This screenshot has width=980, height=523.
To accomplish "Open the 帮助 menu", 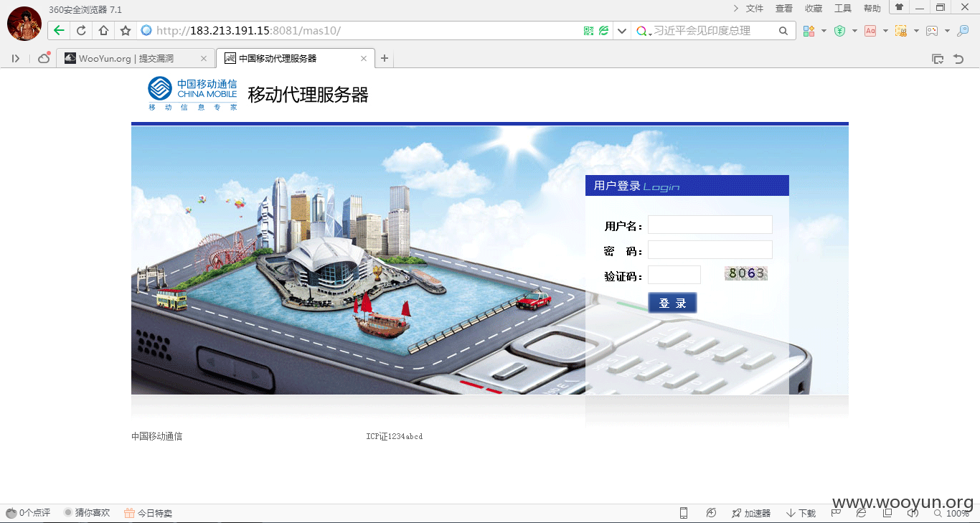I will pos(872,9).
